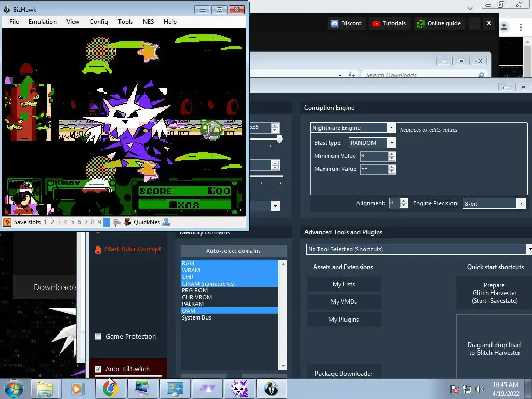
Task: Open the Blast type RANDOM dropdown
Action: (x=392, y=142)
